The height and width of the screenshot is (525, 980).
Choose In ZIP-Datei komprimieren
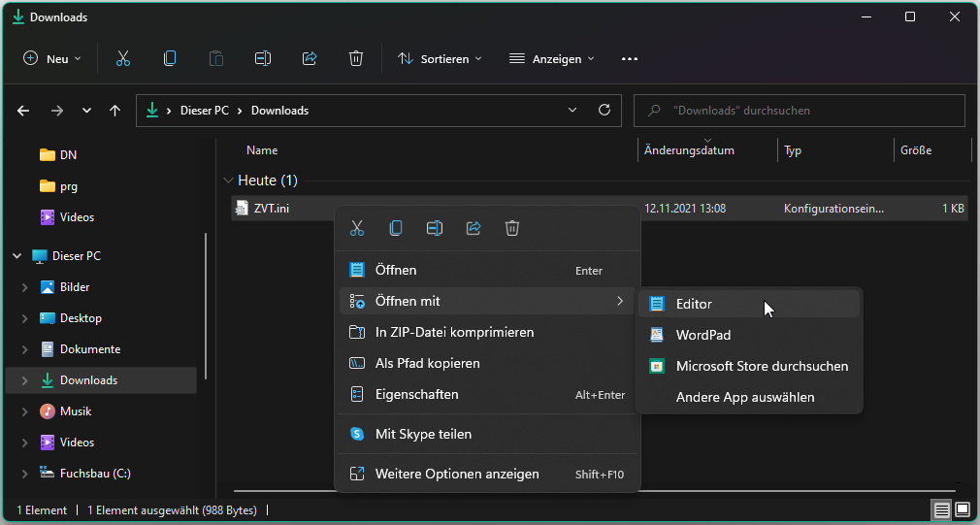488,332
